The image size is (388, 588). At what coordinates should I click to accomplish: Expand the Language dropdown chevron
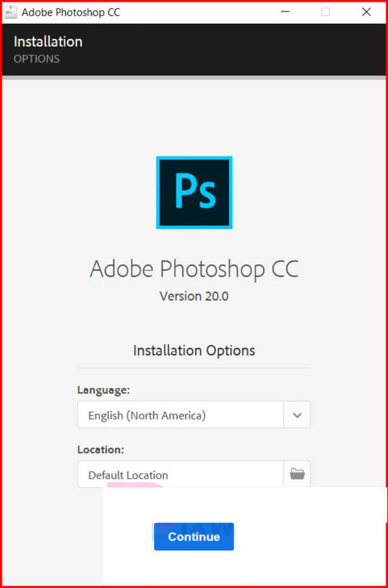click(x=296, y=415)
